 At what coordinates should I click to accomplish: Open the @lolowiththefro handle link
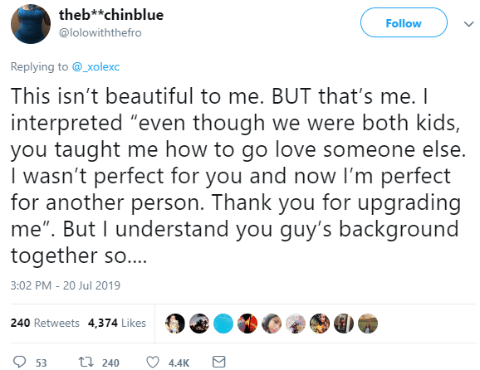coord(100,33)
